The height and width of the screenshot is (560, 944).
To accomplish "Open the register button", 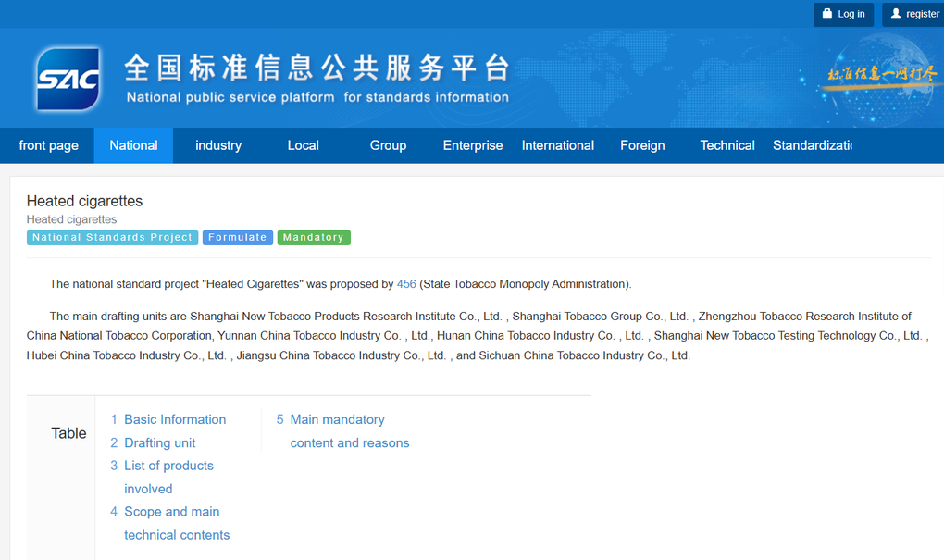I will click(913, 14).
